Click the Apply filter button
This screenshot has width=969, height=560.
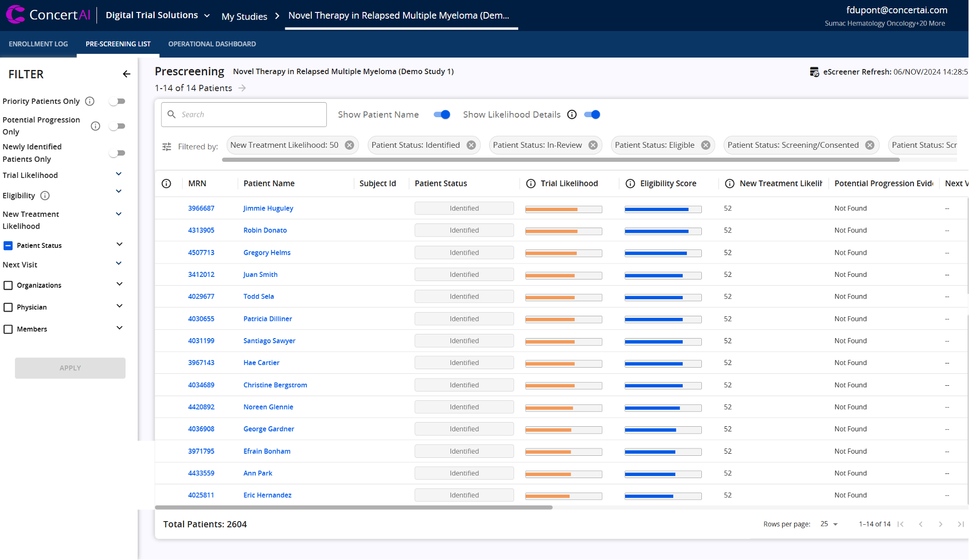coord(70,368)
